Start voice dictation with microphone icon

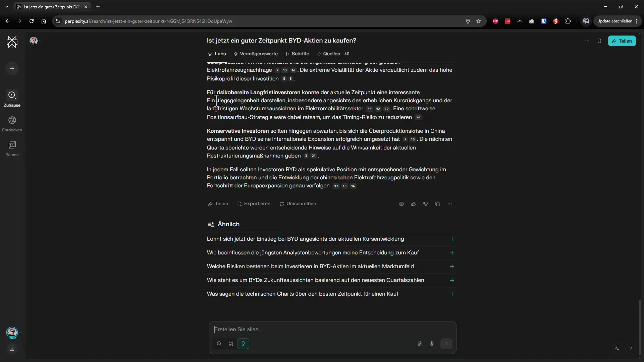pos(432,344)
